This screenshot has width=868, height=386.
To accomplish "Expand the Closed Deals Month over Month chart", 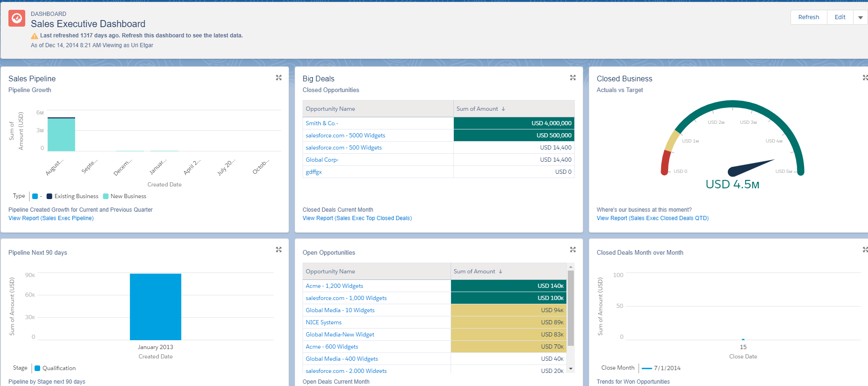I will (865, 250).
